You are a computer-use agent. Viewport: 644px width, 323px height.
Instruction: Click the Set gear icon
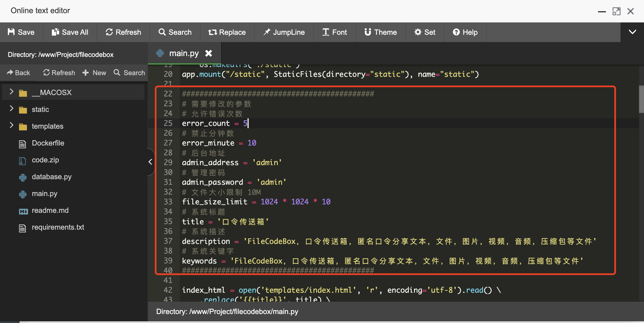pyautogui.click(x=418, y=32)
